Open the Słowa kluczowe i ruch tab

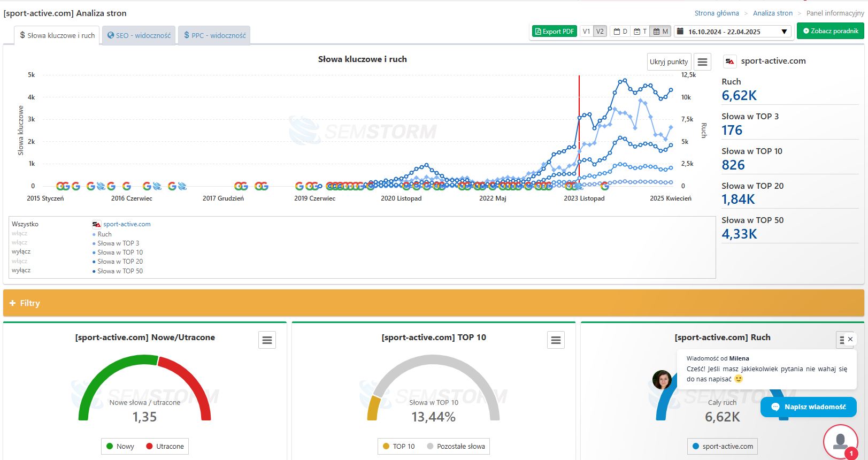click(x=57, y=35)
